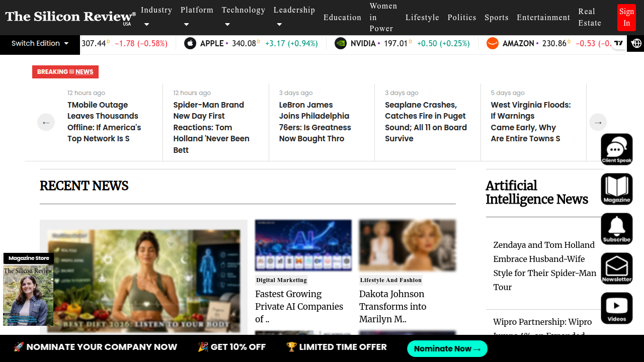Open the magazine cover in Magazine Store
The width and height of the screenshot is (644, 362).
click(28, 296)
